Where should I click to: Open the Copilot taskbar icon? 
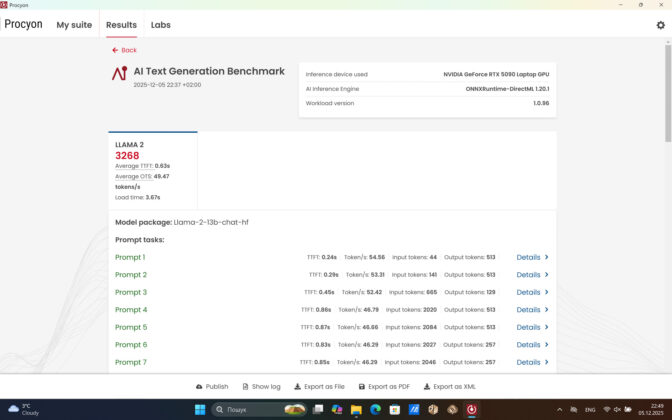tap(337, 409)
